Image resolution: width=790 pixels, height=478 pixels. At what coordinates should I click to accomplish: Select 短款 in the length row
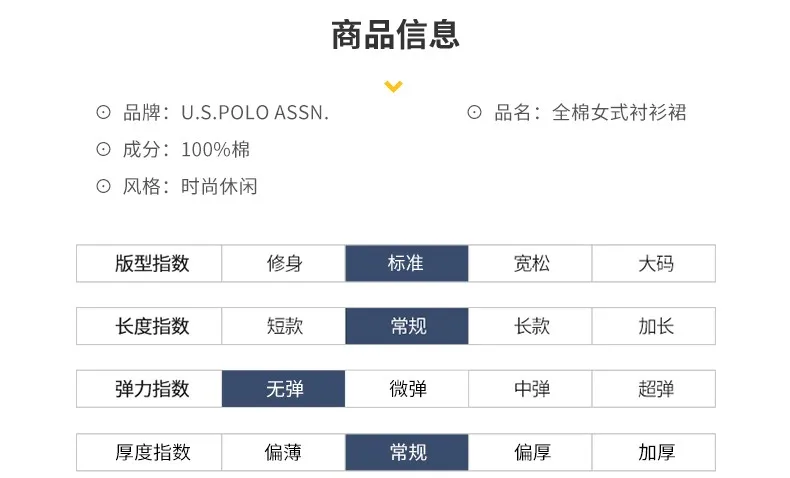click(284, 327)
